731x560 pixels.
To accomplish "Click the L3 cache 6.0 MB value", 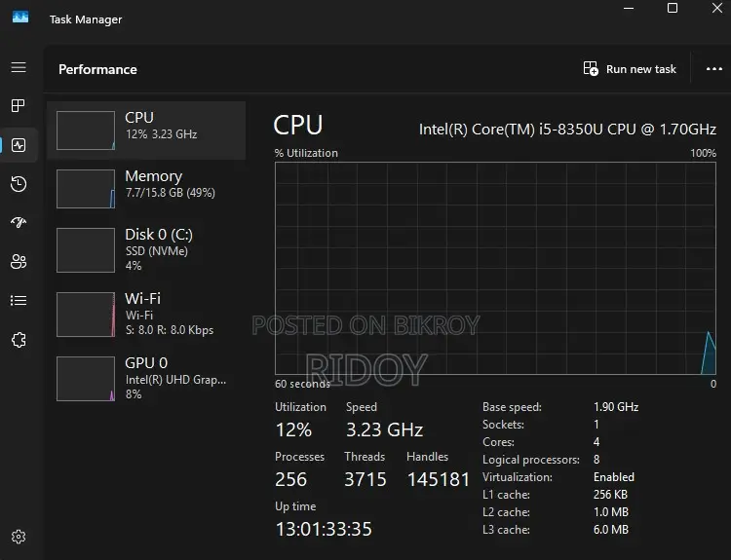I will (x=611, y=530).
